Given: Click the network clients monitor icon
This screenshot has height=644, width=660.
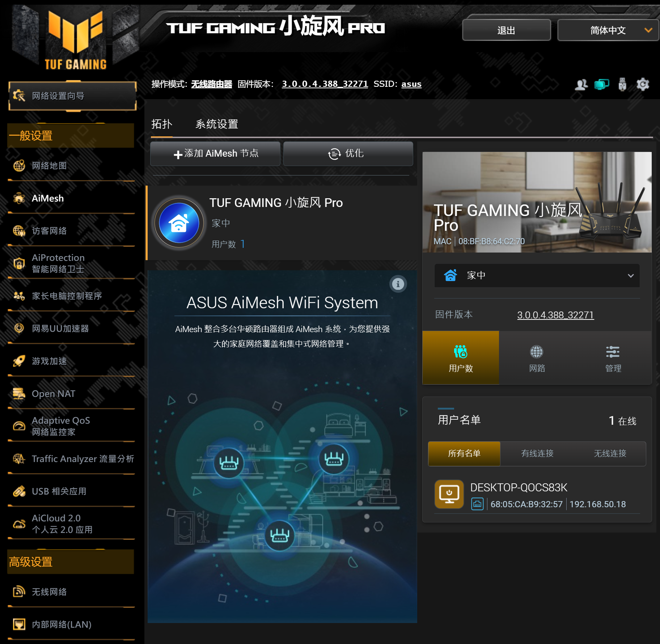Looking at the screenshot, I should click(601, 85).
